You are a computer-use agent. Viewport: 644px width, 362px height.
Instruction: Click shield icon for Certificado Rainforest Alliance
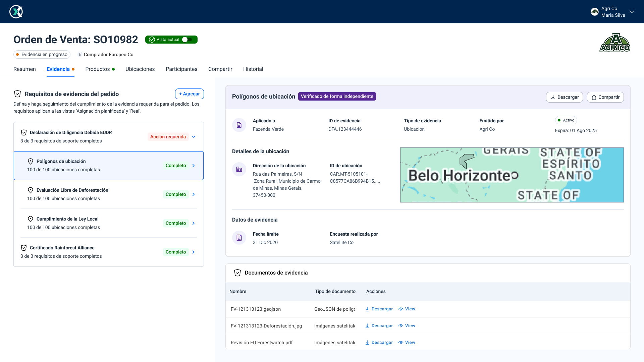coord(24,248)
